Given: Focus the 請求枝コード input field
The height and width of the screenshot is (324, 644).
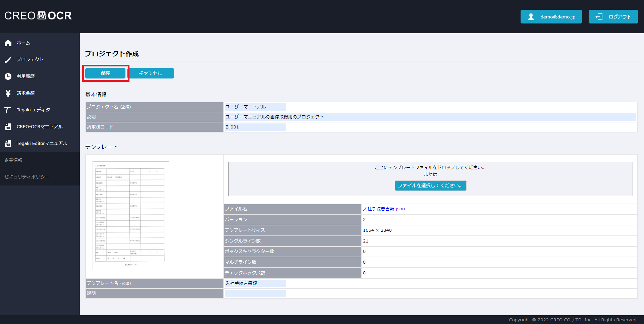Looking at the screenshot, I should [255, 127].
